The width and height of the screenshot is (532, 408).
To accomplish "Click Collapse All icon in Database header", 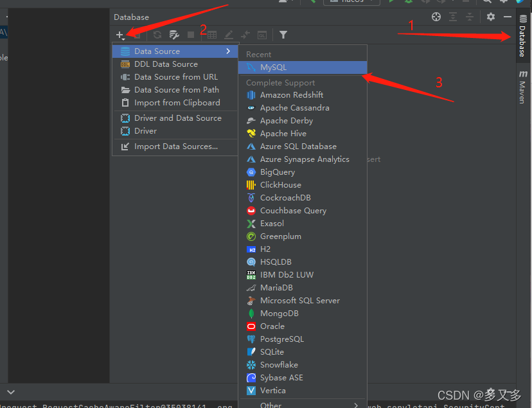I will pos(470,17).
